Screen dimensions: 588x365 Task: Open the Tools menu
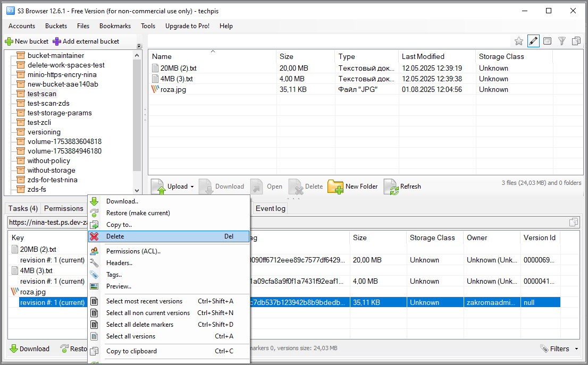coord(148,26)
